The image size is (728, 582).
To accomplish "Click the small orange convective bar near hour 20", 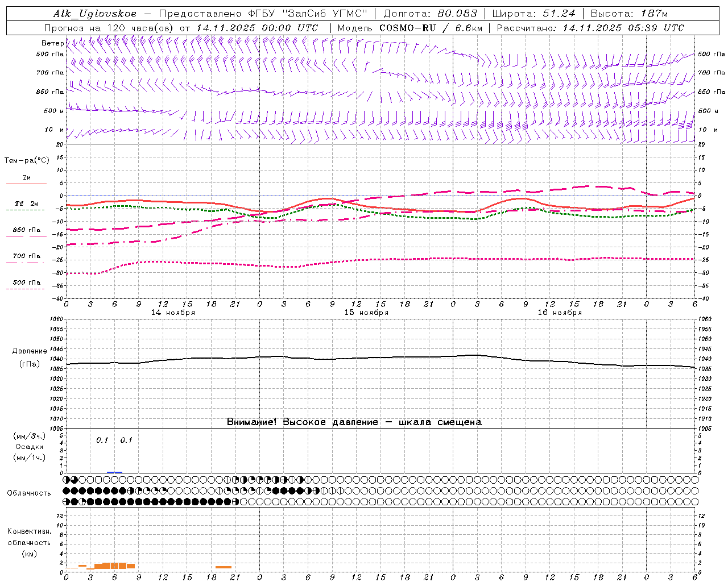I will [224, 567].
